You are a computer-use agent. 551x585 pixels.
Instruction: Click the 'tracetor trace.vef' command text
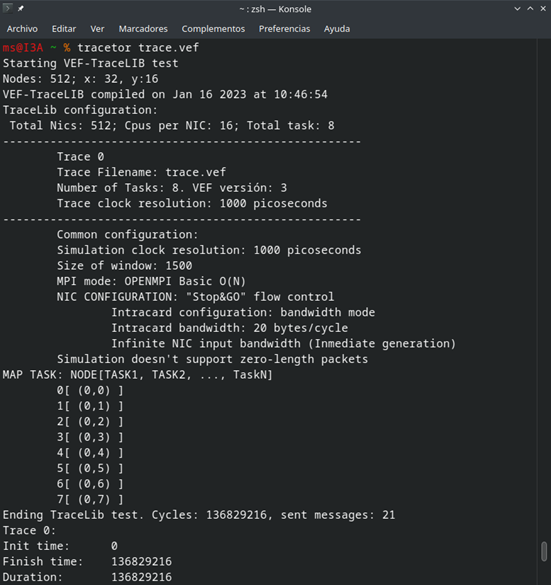(138, 48)
